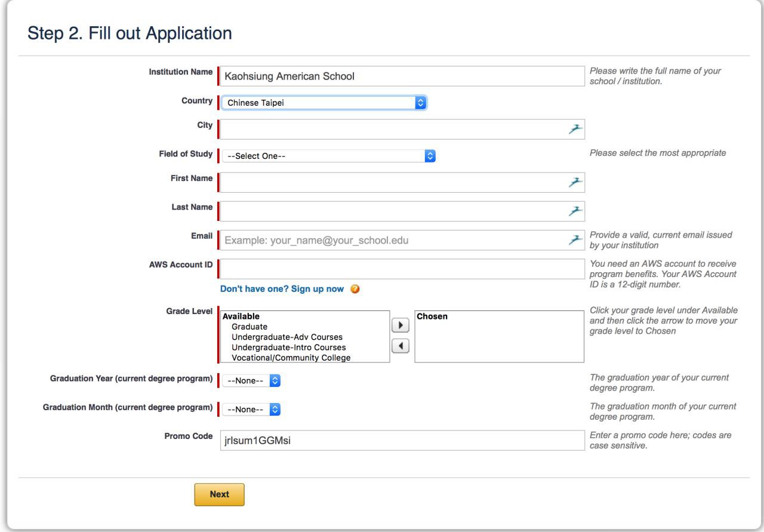Viewport: 764px width, 532px height.
Task: Focus the Email input field
Action: pyautogui.click(x=402, y=240)
